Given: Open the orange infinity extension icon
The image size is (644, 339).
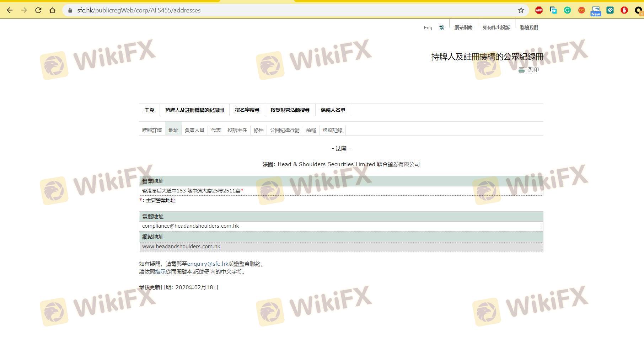Looking at the screenshot, I should (581, 10).
